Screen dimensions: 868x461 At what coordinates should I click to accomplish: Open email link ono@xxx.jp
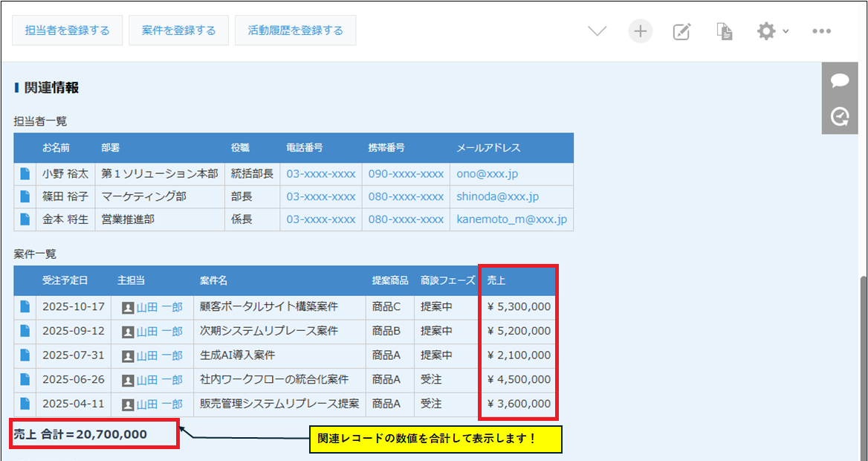tap(487, 174)
